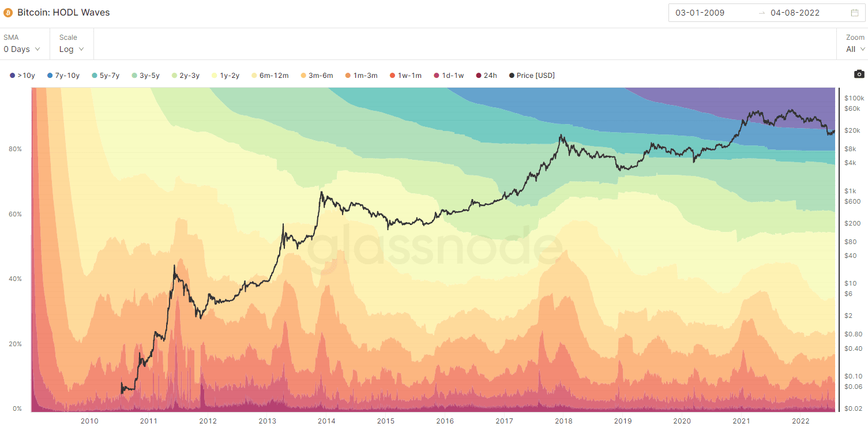Open the Zoom All dropdown
Viewport: 868px width, 431px height.
click(855, 49)
